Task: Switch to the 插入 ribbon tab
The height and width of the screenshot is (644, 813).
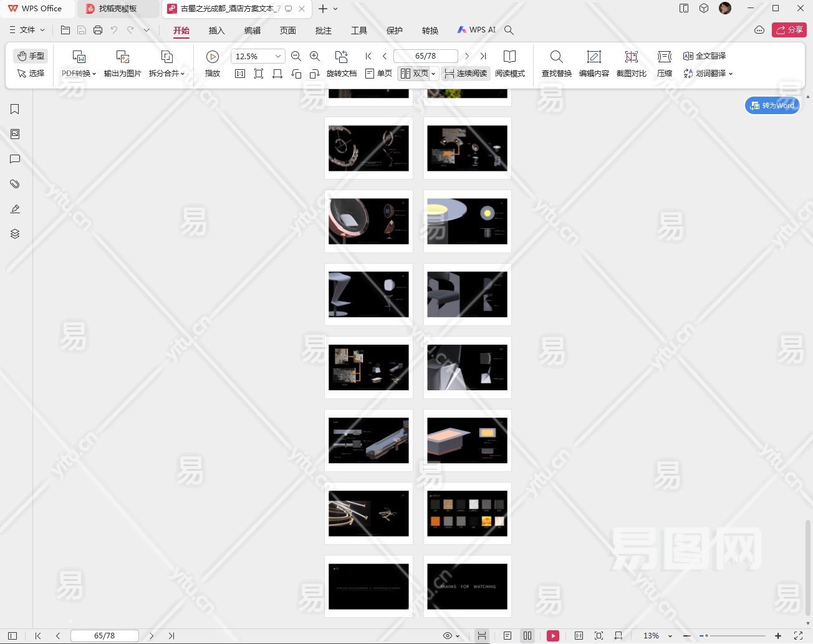Action: click(216, 31)
